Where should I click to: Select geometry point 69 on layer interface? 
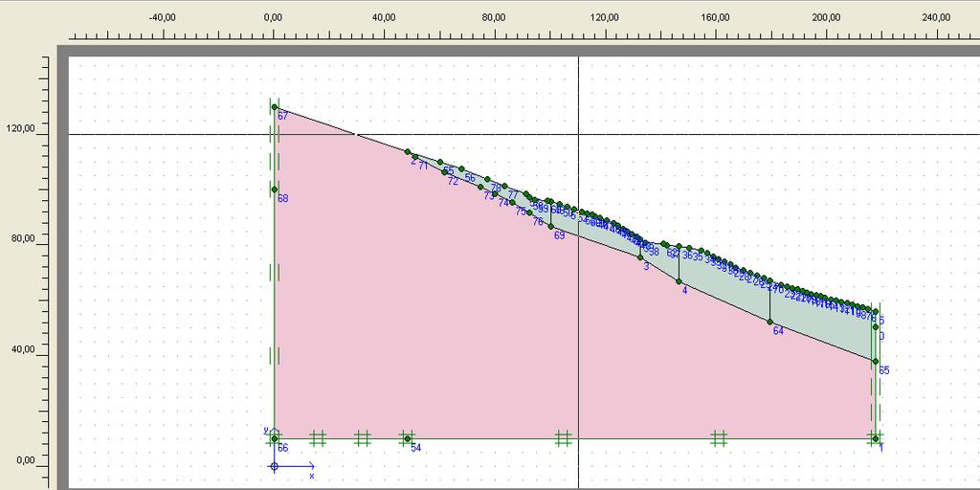coord(551,226)
